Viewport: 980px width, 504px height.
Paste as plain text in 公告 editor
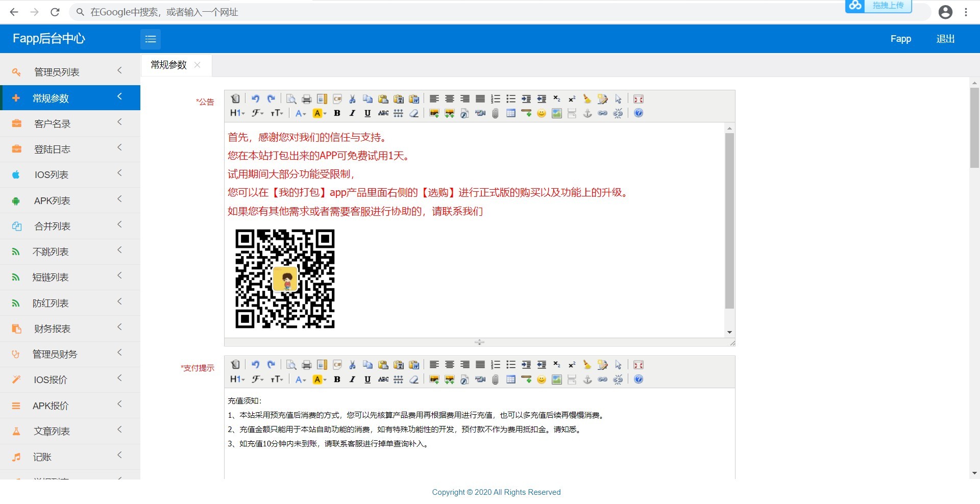tap(399, 99)
